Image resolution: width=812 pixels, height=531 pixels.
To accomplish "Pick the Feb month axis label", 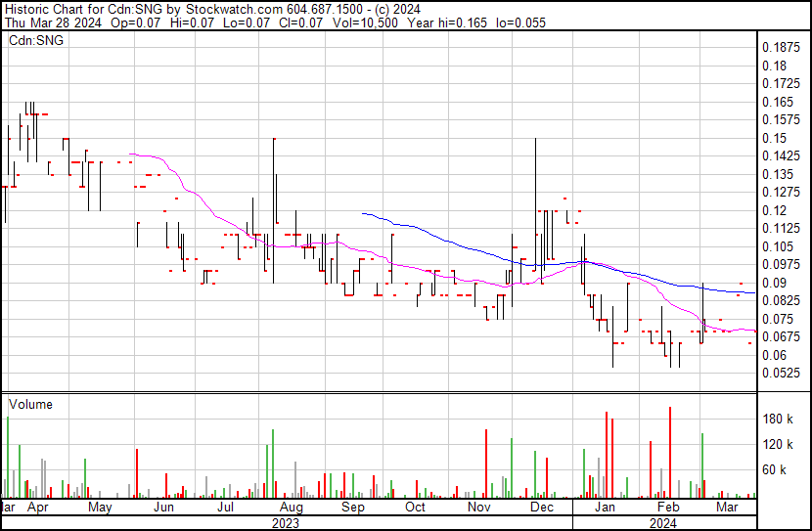I will [667, 508].
